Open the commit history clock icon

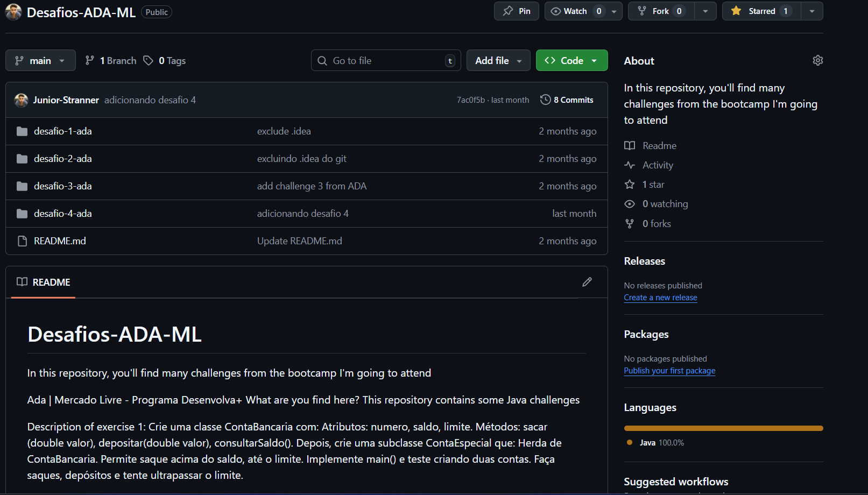pos(545,100)
